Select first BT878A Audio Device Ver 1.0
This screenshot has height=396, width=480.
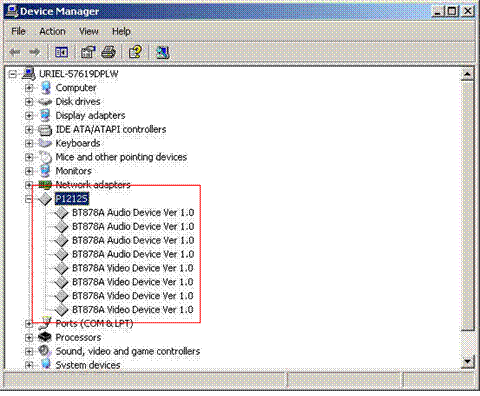[133, 213]
